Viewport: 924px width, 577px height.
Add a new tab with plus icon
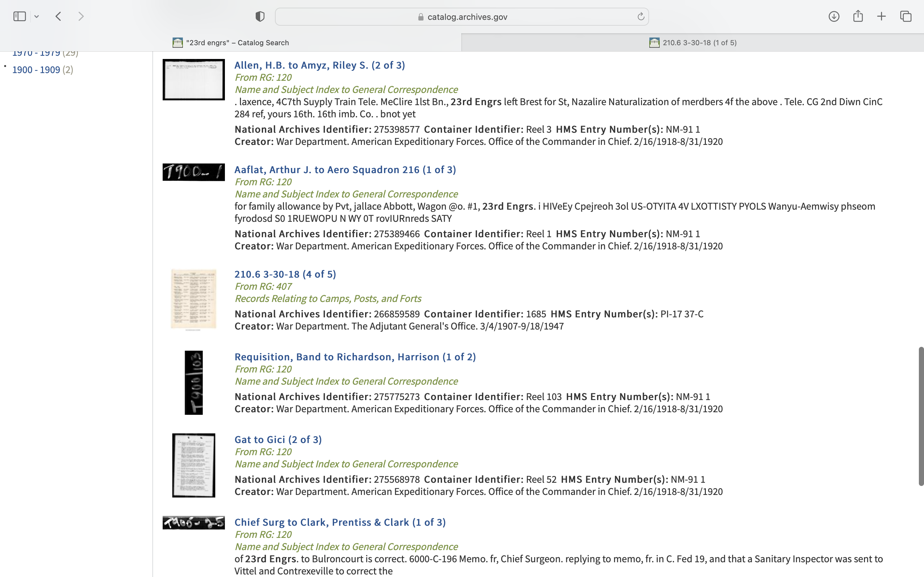pyautogui.click(x=881, y=16)
